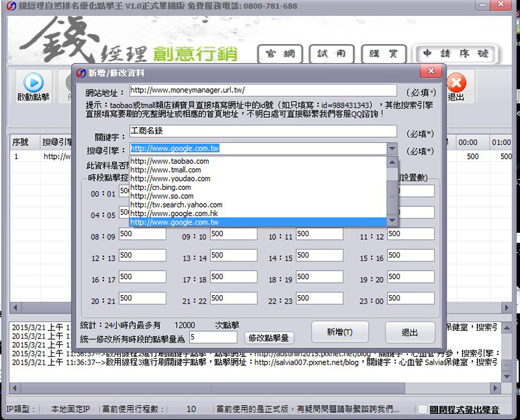Click log panel scroll up arrow
520x420 pixels.
pos(507,328)
